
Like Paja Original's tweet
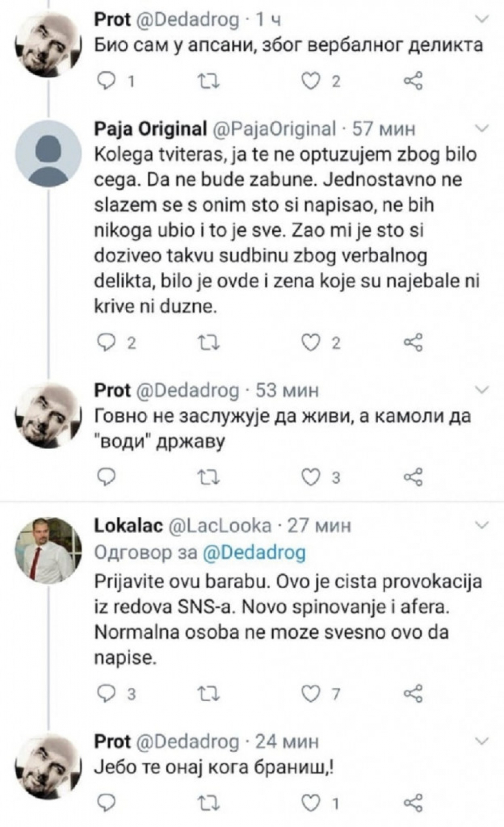tap(310, 342)
